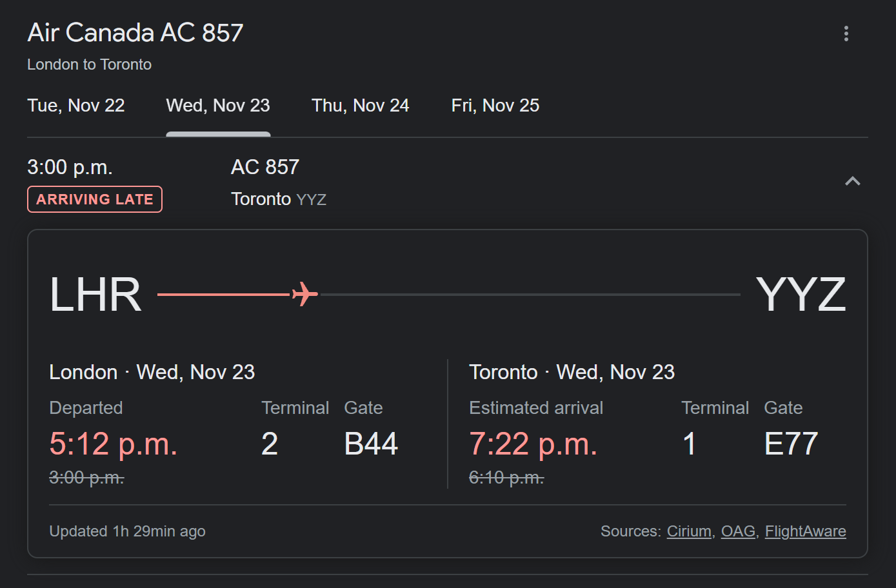Click the departure gate B44

coord(371,444)
